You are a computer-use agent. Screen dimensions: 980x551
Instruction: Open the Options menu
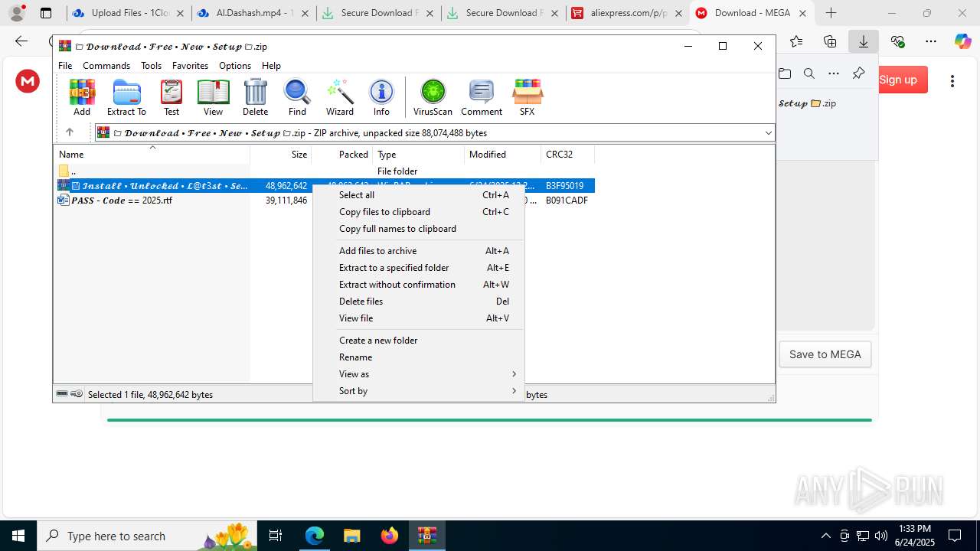pos(235,66)
